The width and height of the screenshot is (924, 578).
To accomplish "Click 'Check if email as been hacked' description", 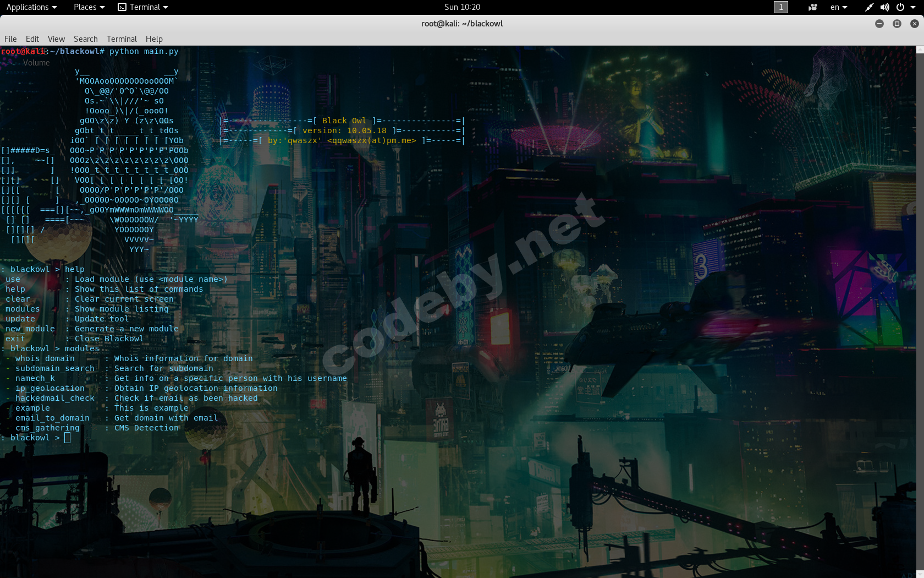I will pyautogui.click(x=186, y=398).
